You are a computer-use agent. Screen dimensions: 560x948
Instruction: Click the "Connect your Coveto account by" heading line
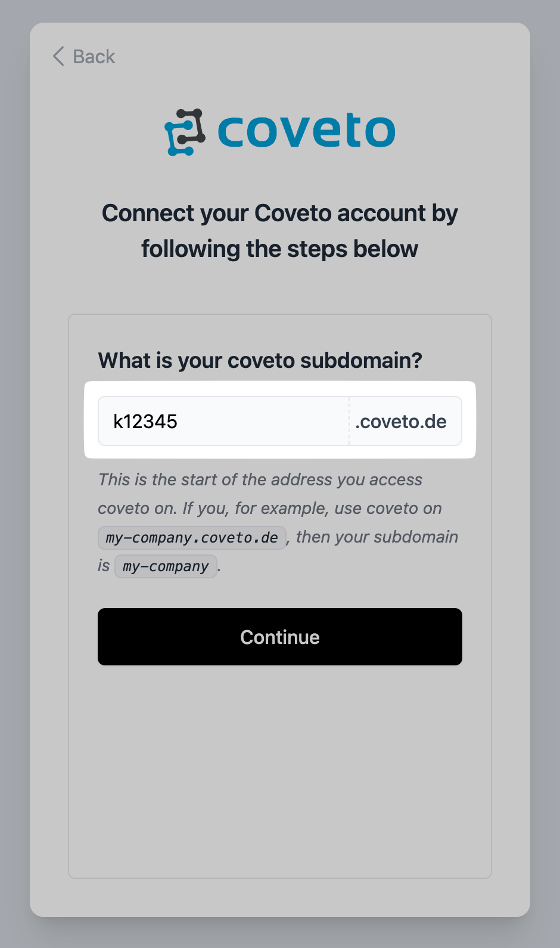click(280, 213)
